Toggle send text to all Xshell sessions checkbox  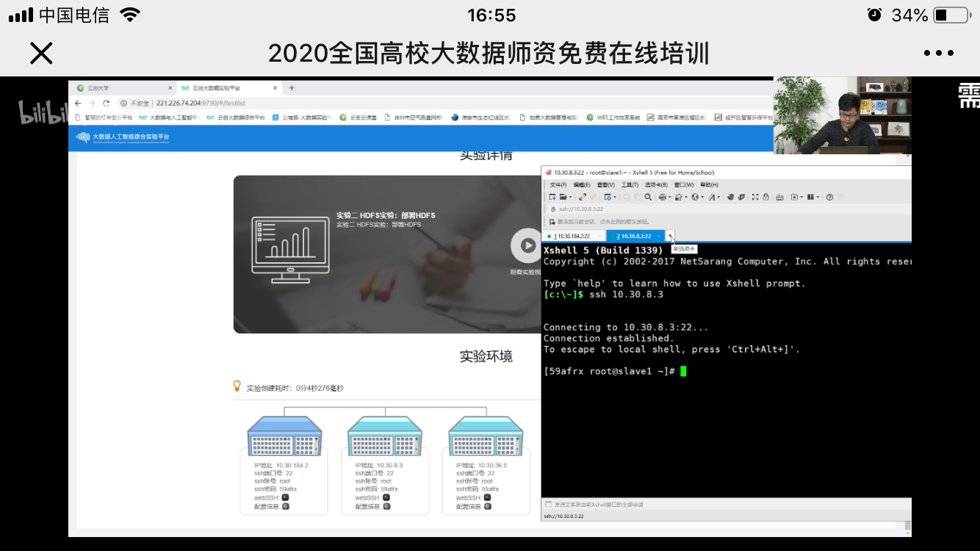click(548, 505)
